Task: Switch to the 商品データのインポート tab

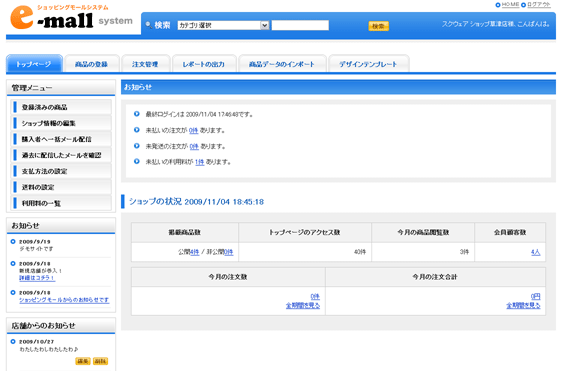Action: coord(282,64)
